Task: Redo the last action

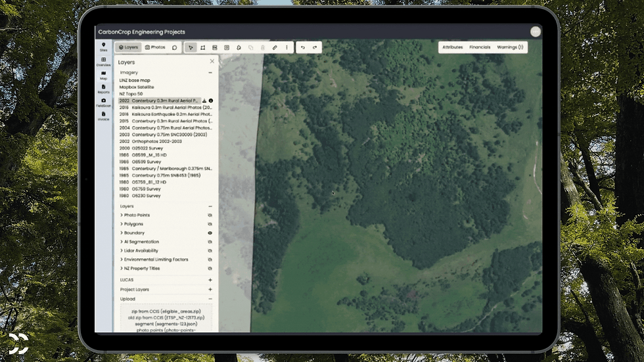Action: pyautogui.click(x=315, y=47)
